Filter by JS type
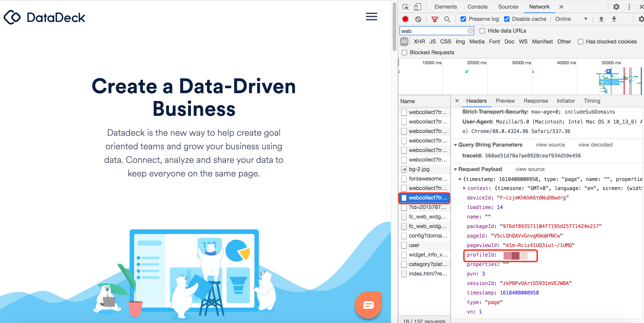Screen dimensions: 644x323 (x=433, y=41)
